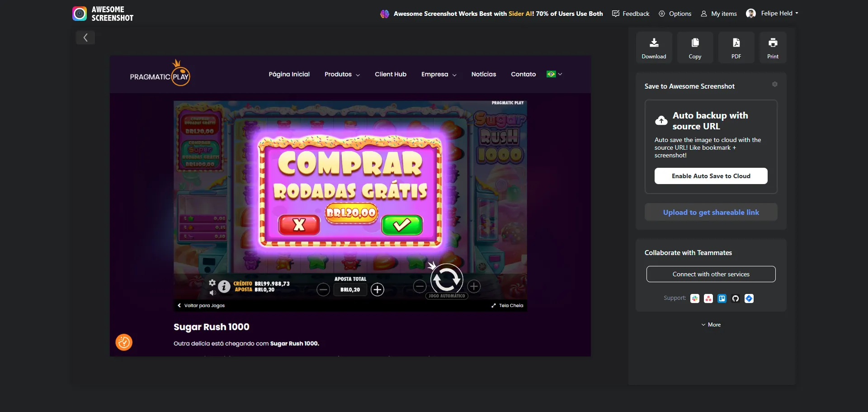Decrease total bet with minus button
Image resolution: width=868 pixels, height=412 pixels.
pyautogui.click(x=323, y=289)
